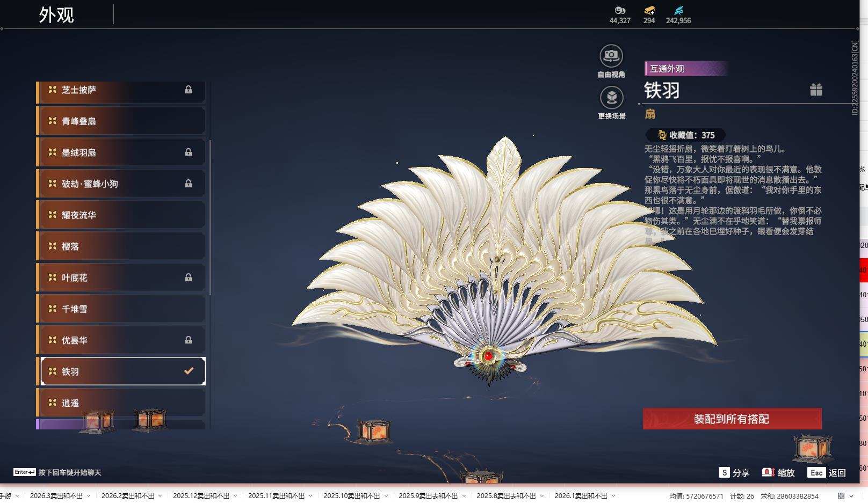
Task: Toggle the equipped checkmark on 铁羽
Action: coord(187,371)
